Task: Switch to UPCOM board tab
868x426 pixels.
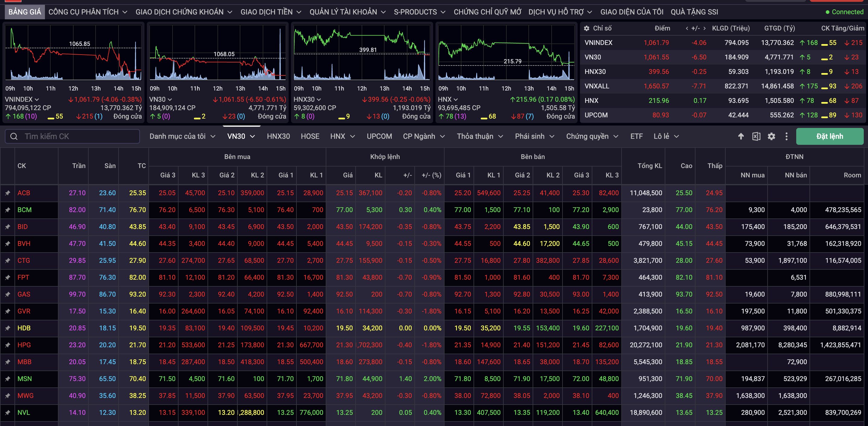Action: pos(379,136)
